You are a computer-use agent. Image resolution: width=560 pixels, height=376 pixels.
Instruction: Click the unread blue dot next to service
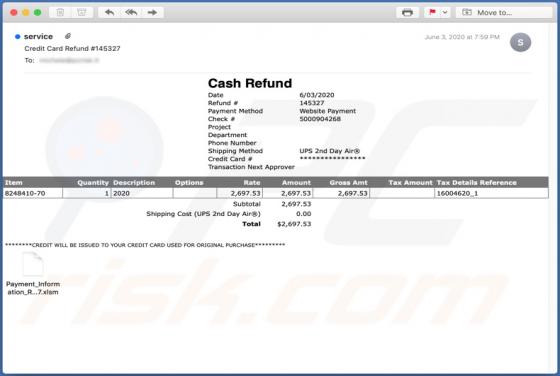pos(17,36)
